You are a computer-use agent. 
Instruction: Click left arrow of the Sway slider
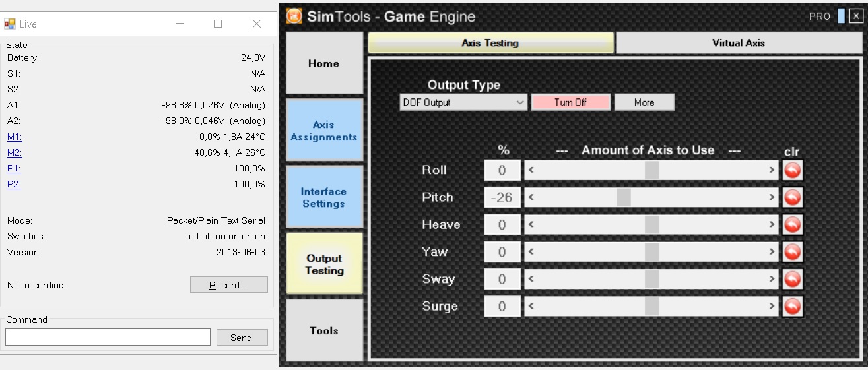pos(531,279)
